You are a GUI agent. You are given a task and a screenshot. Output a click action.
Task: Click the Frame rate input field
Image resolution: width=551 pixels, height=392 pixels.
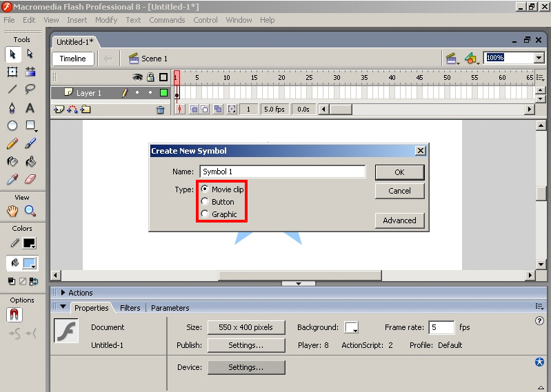pos(441,327)
